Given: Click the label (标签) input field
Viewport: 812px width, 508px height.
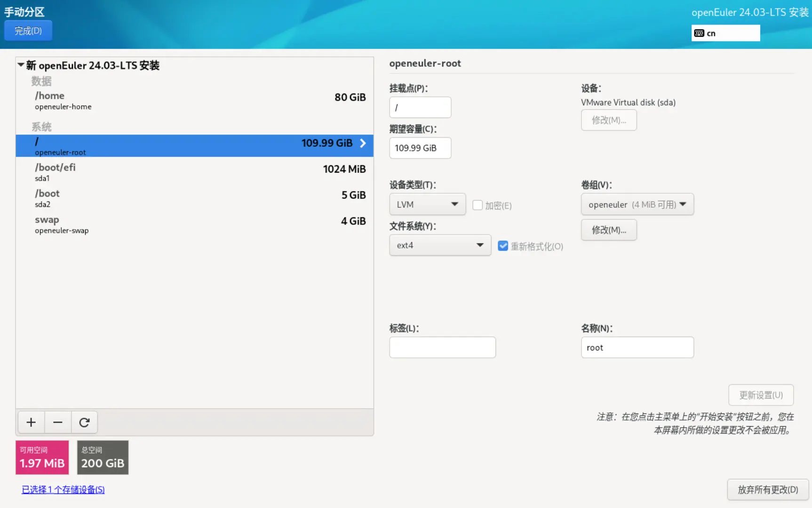Looking at the screenshot, I should point(442,348).
